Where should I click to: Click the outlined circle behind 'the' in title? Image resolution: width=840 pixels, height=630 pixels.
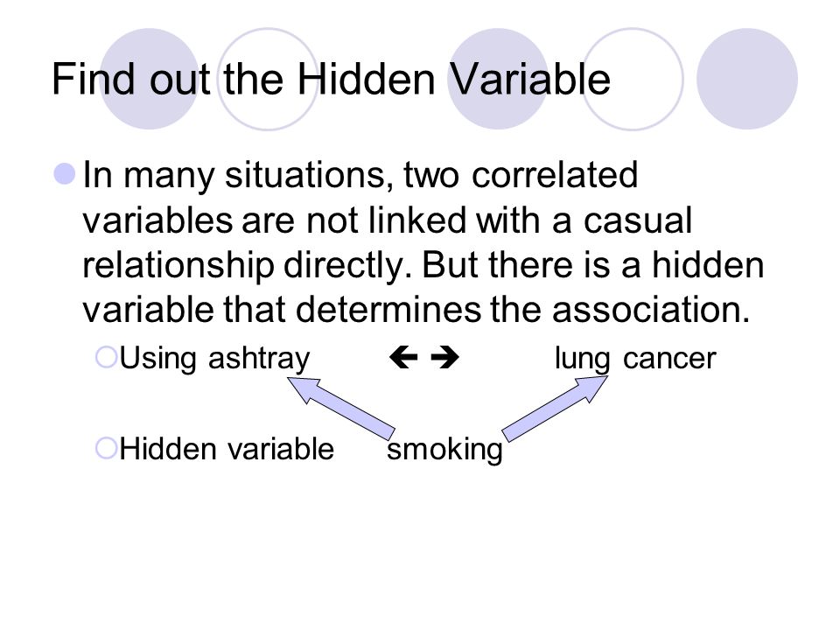point(268,79)
